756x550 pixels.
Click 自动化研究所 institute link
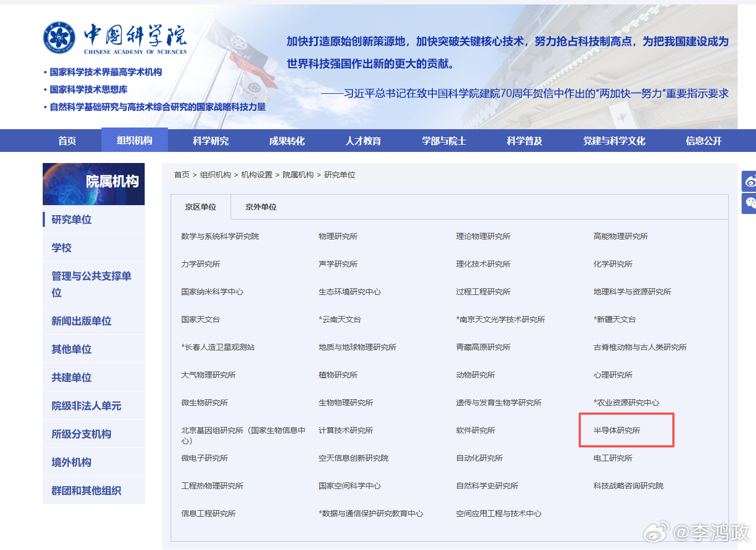click(479, 458)
